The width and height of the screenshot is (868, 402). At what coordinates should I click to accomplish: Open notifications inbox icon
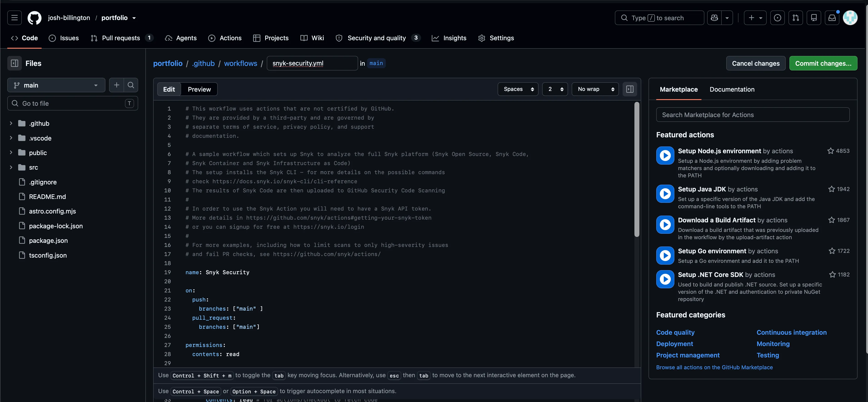point(832,18)
